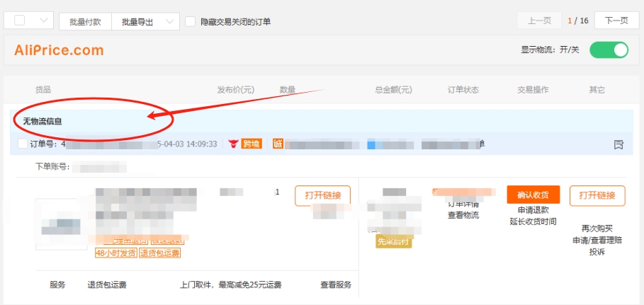Click the orange 跨境 badge

[x=252, y=144]
